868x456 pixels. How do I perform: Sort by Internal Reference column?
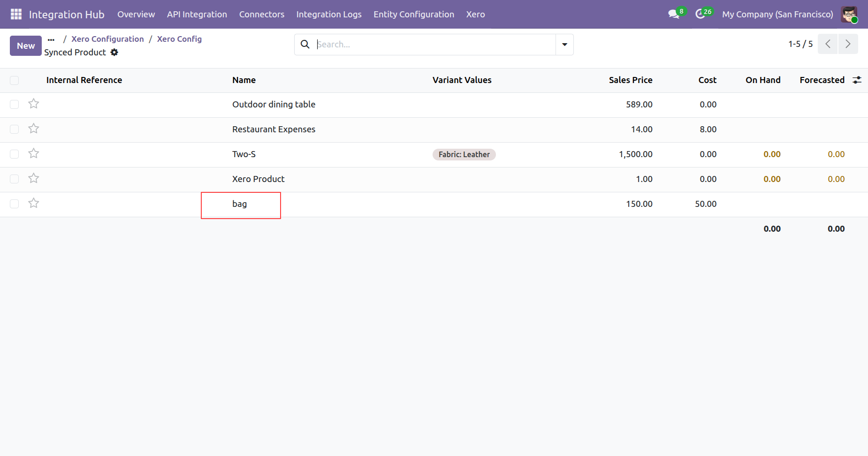[x=84, y=80]
